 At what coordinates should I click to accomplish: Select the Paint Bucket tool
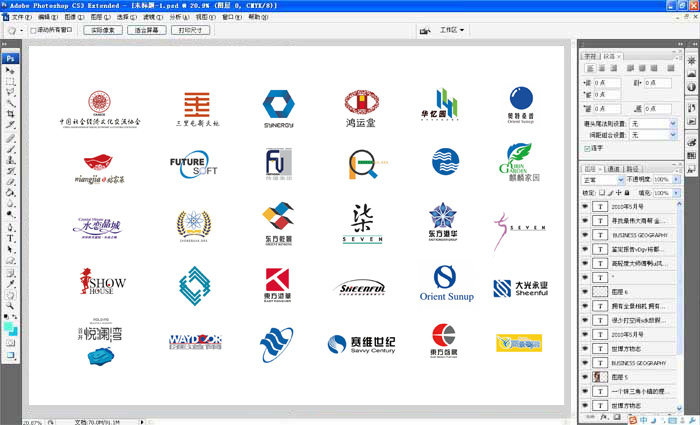point(10,192)
